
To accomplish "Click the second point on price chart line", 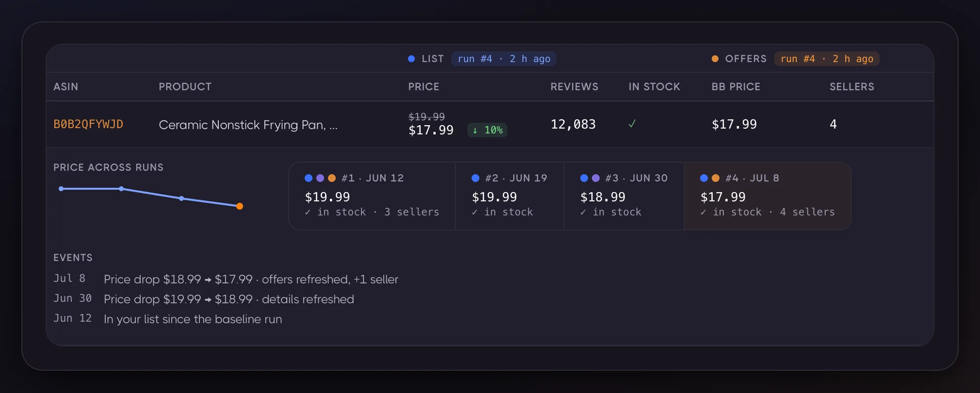I will pos(121,189).
